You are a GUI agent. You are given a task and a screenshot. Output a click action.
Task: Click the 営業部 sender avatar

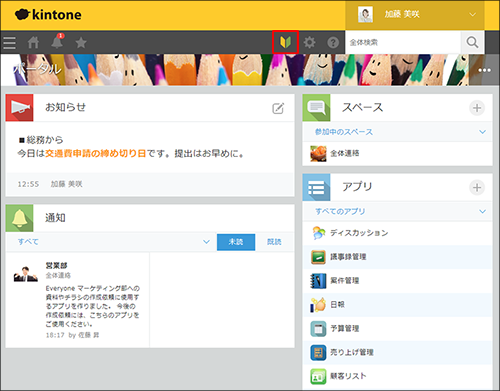[x=26, y=274]
